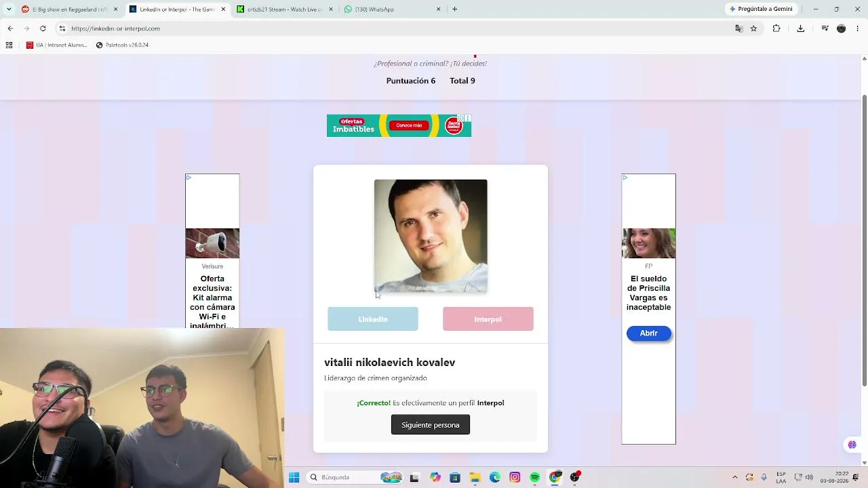Open the Chrome profile avatar
Image resolution: width=868 pixels, height=488 pixels.
pos(842,28)
